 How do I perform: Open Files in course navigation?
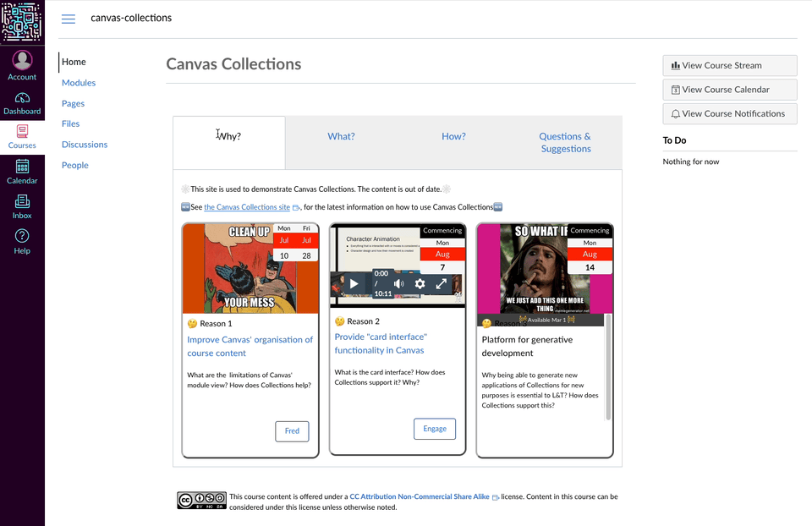tap(70, 123)
